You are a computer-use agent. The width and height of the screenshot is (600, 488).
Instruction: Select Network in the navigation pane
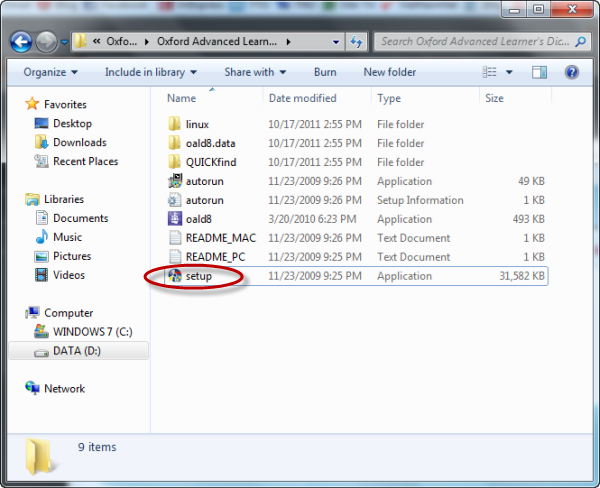(64, 389)
